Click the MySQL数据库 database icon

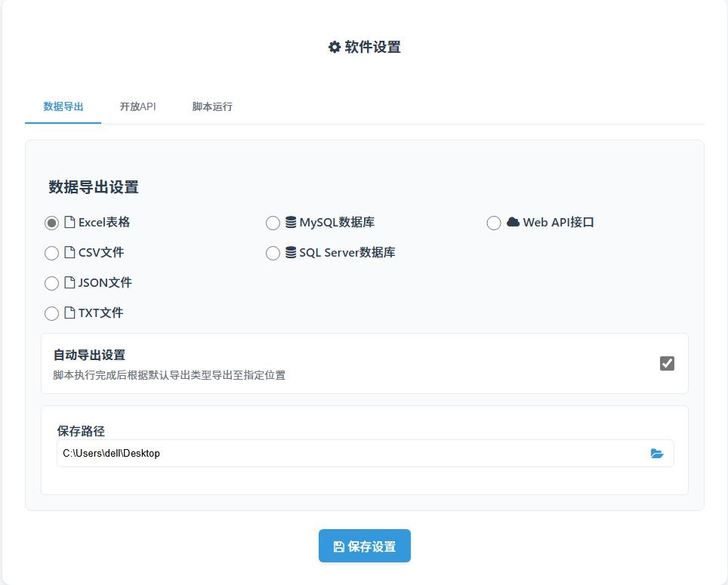coord(291,223)
